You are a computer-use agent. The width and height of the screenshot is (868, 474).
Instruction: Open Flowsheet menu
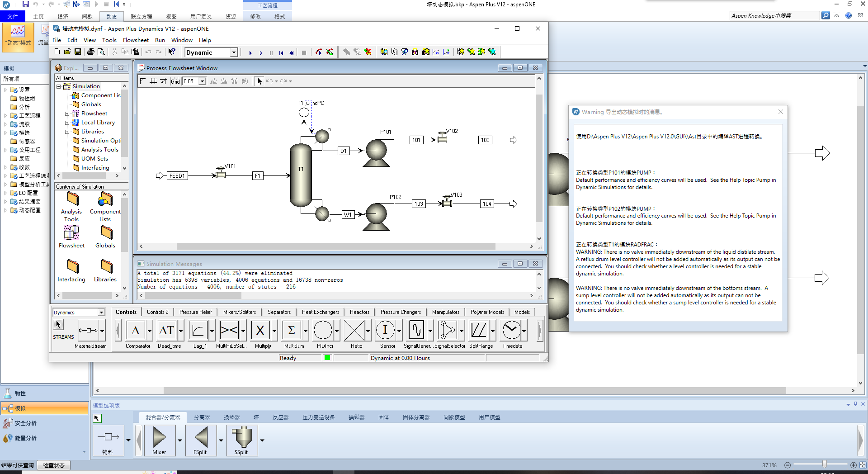point(136,40)
